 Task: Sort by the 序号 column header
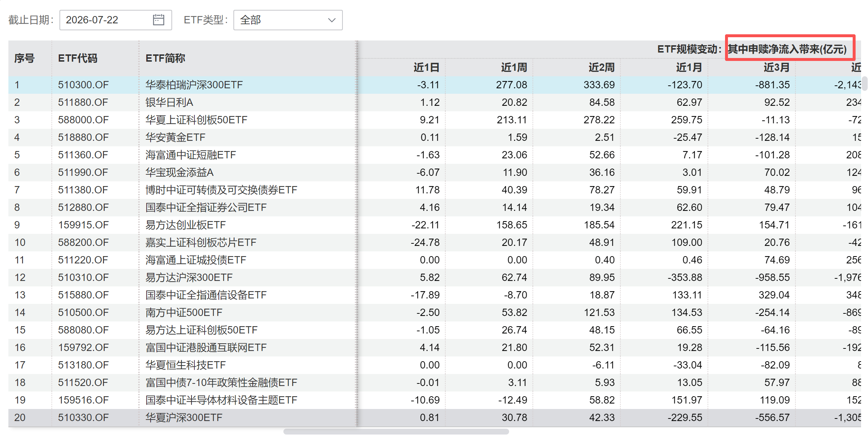(x=24, y=58)
